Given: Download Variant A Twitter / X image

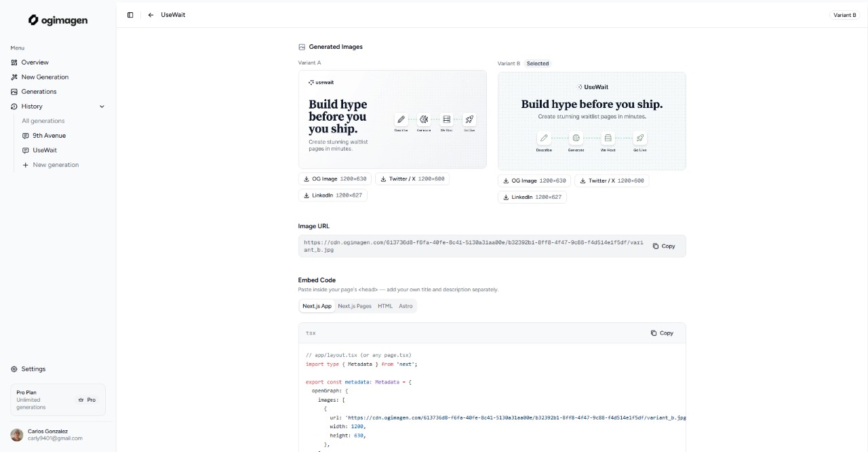Looking at the screenshot, I should 412,179.
